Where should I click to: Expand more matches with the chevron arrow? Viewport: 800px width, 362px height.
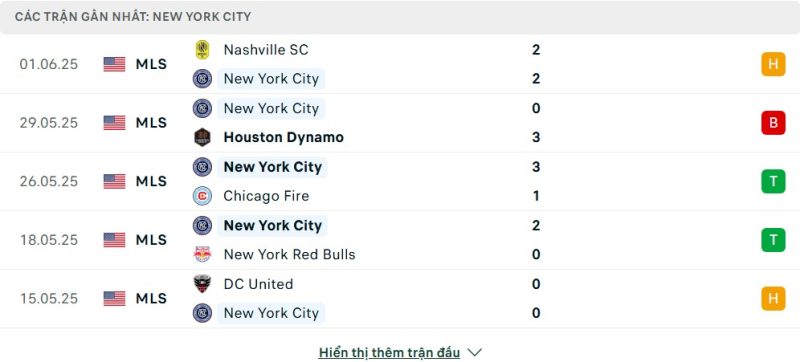click(474, 352)
